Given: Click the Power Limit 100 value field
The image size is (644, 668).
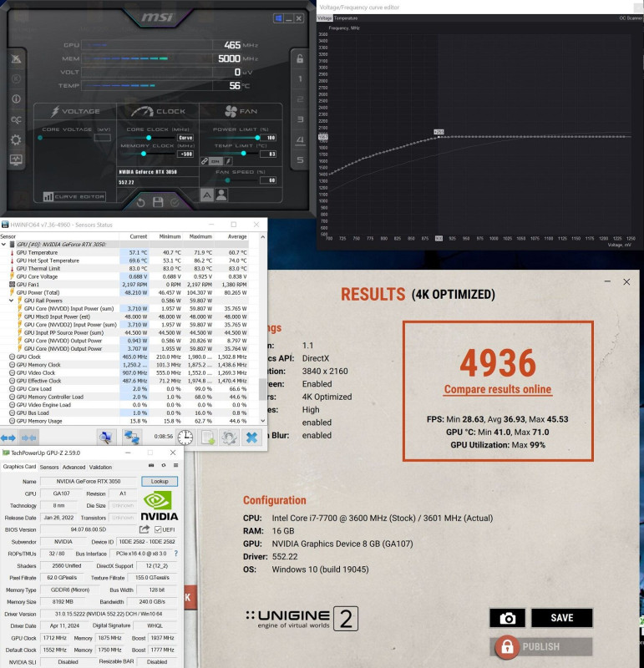Looking at the screenshot, I should [x=268, y=138].
